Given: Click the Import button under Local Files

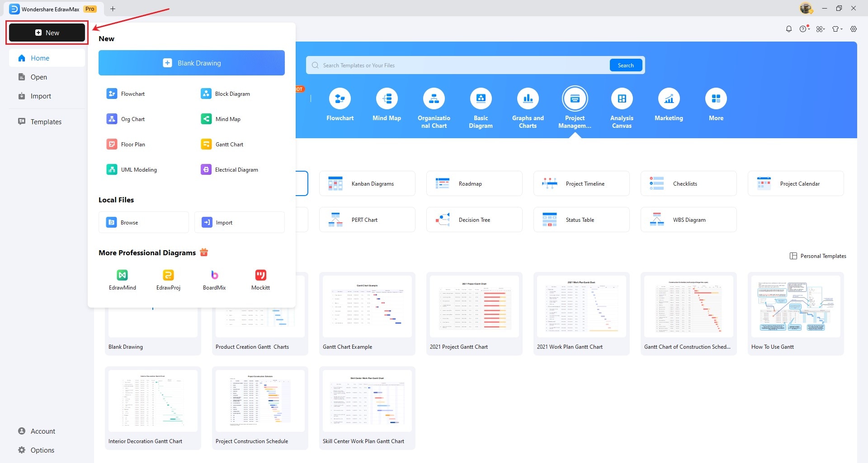Looking at the screenshot, I should tap(240, 222).
